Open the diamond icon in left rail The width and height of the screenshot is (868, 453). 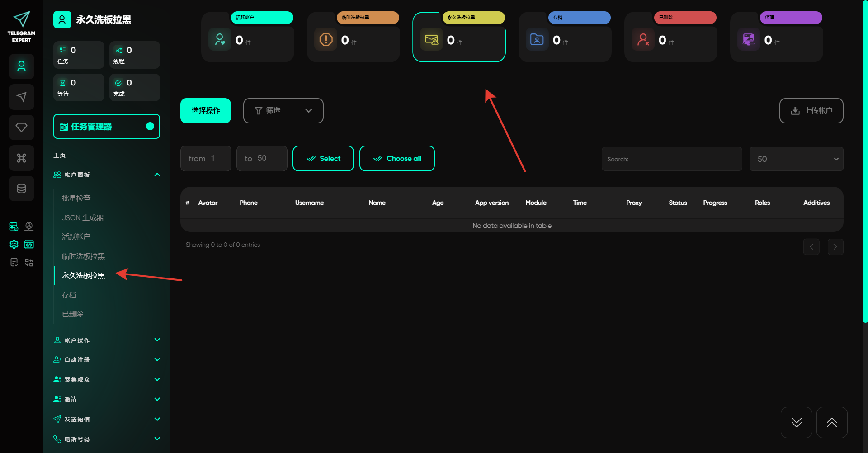pyautogui.click(x=21, y=127)
